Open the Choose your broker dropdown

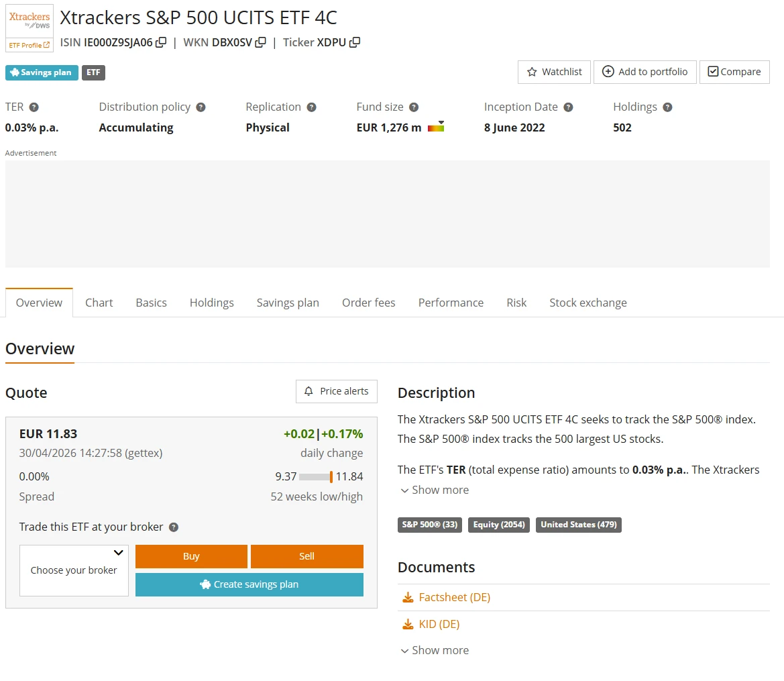click(74, 570)
